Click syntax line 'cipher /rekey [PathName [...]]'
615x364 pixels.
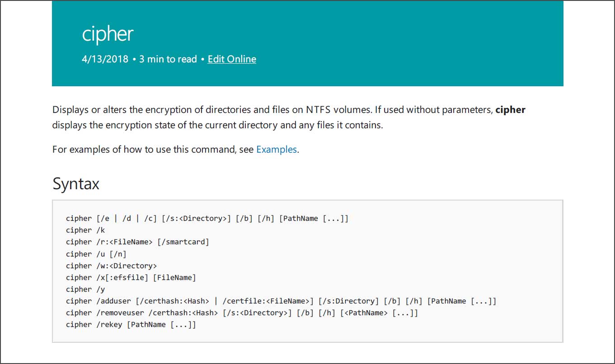(x=131, y=324)
